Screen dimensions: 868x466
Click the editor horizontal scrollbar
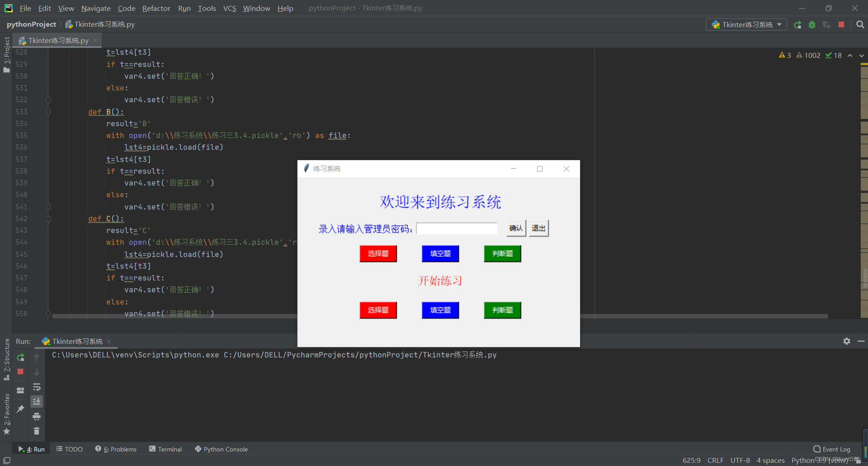(x=439, y=316)
